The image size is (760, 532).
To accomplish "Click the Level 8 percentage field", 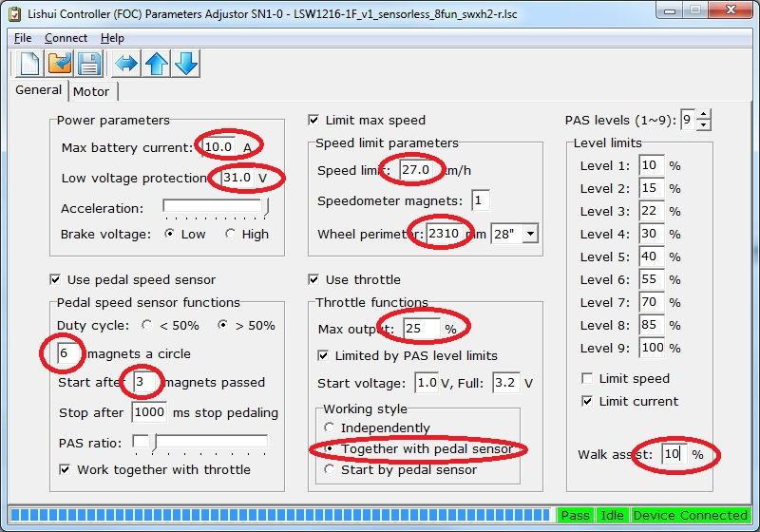I will click(x=652, y=325).
